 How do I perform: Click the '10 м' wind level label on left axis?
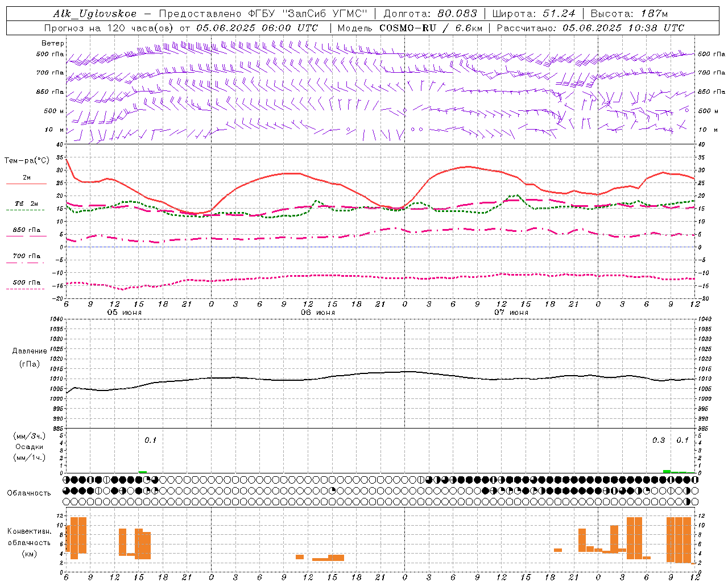pyautogui.click(x=55, y=130)
